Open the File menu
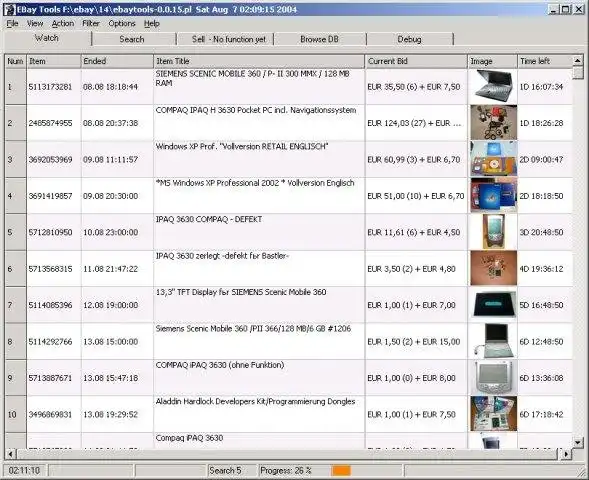The image size is (589, 480). point(12,24)
